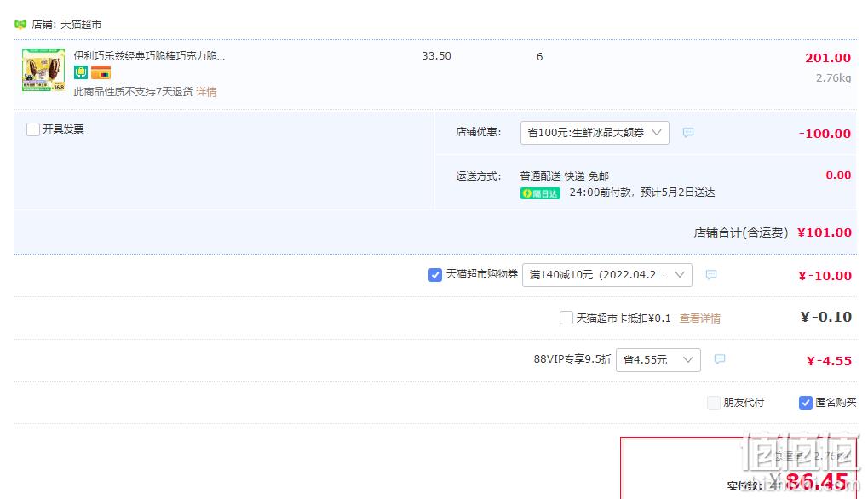Open the 查看详情 link for 天猫超市卡
The width and height of the screenshot is (868, 499).
click(x=700, y=318)
